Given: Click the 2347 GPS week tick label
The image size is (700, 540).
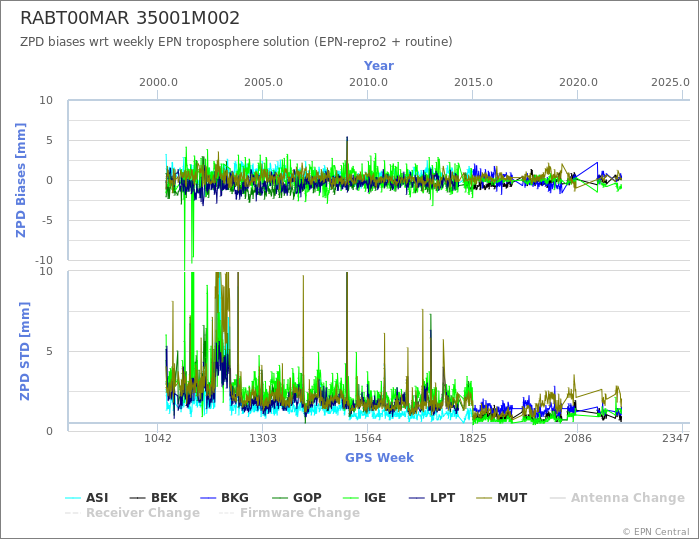Looking at the screenshot, I should [x=676, y=438].
